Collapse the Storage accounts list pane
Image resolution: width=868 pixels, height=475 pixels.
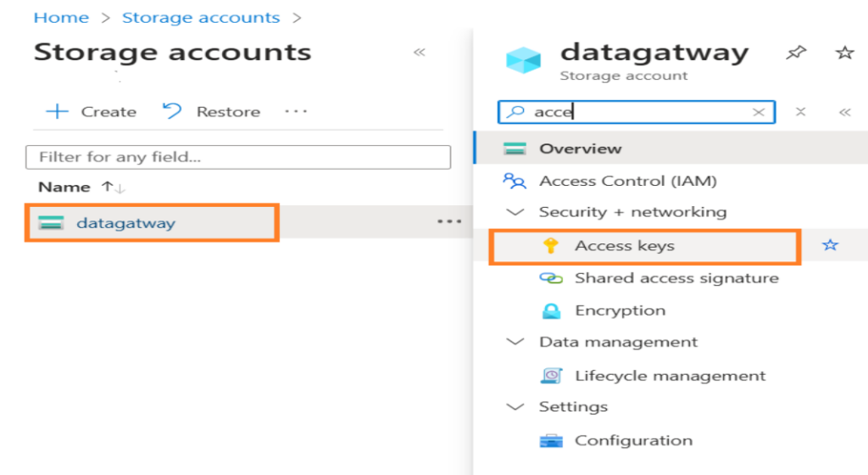point(419,53)
